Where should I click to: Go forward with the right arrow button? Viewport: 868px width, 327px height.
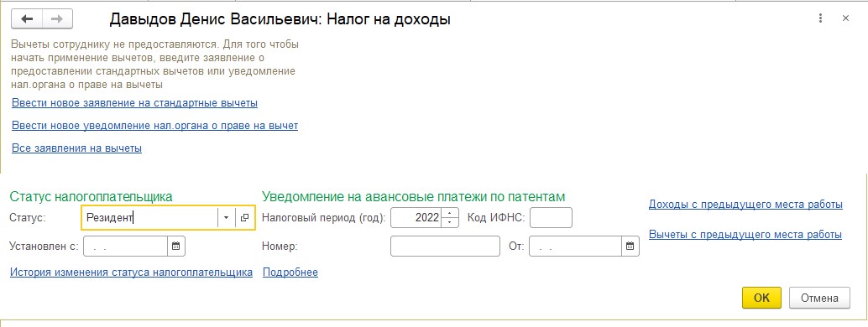(x=57, y=19)
